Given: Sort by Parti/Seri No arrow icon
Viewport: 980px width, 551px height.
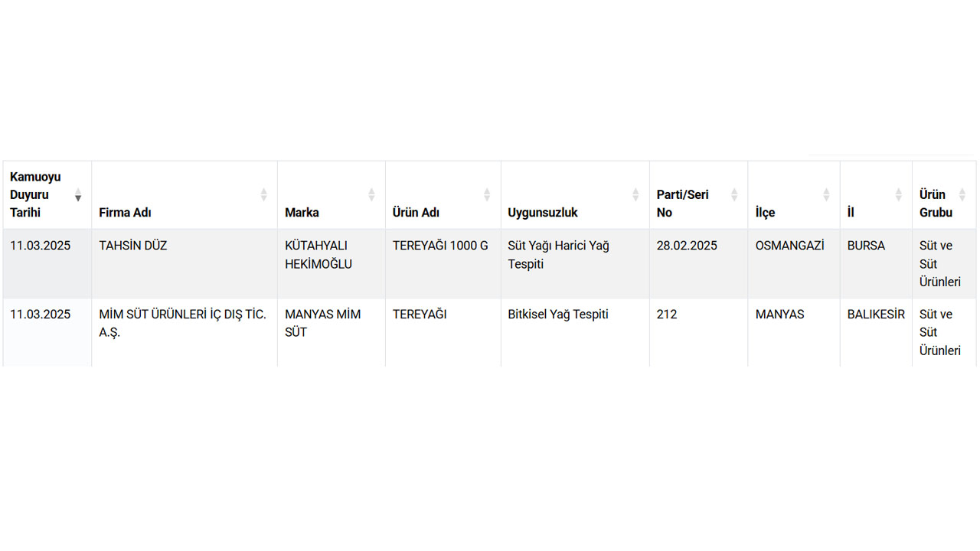Looking at the screenshot, I should [734, 194].
